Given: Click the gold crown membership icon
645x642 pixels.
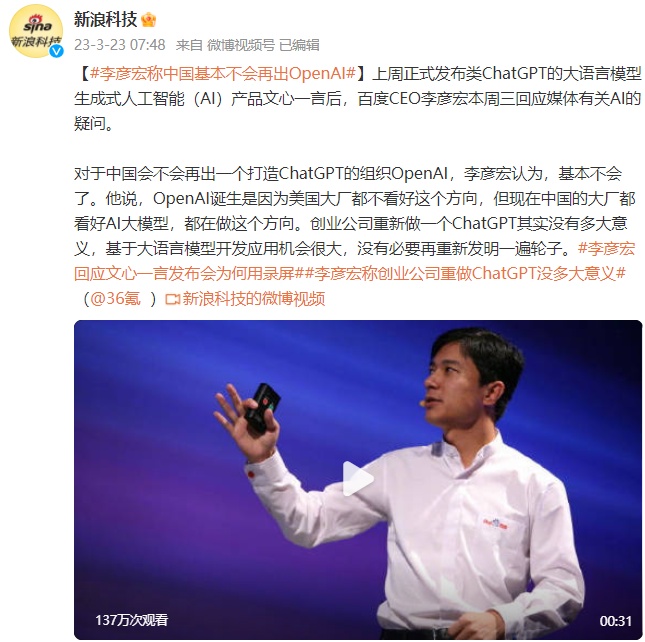Looking at the screenshot, I should (x=148, y=19).
